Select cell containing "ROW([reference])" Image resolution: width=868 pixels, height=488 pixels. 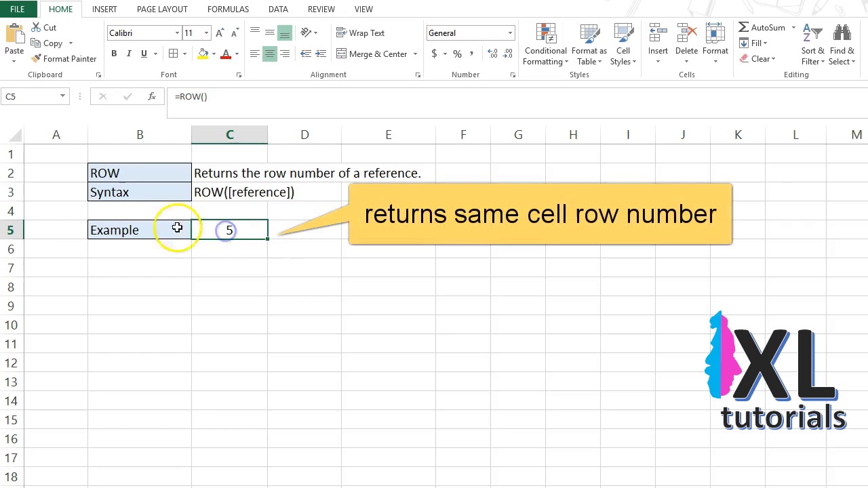click(230, 192)
